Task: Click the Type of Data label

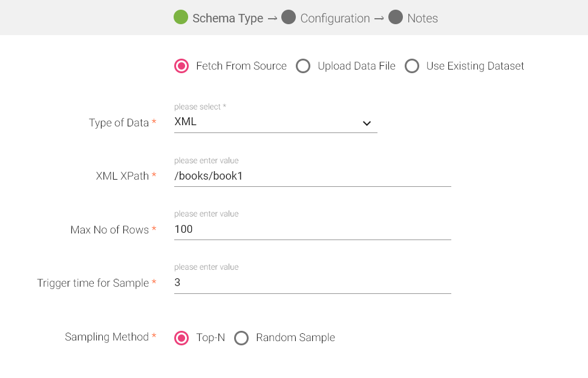Action: (x=119, y=123)
